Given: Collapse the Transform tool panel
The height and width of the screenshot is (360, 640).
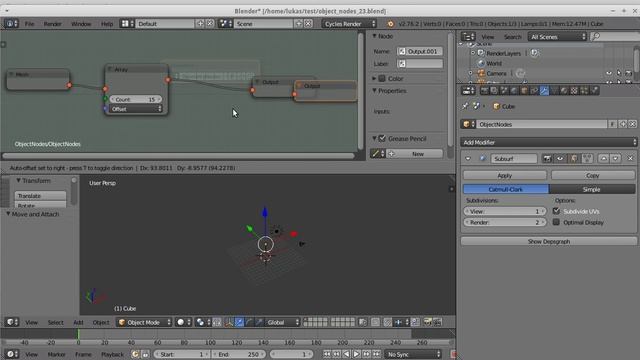Looking at the screenshot, I should coord(18,180).
